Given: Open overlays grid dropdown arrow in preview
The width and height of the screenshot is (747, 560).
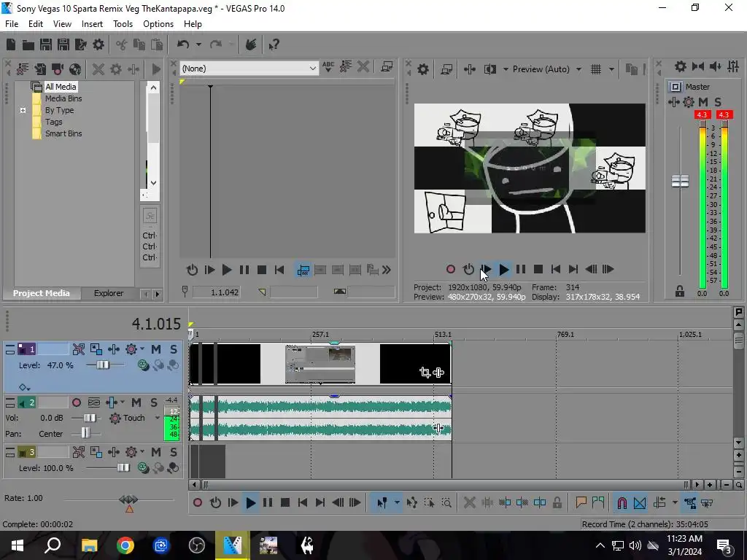Looking at the screenshot, I should tap(611, 69).
